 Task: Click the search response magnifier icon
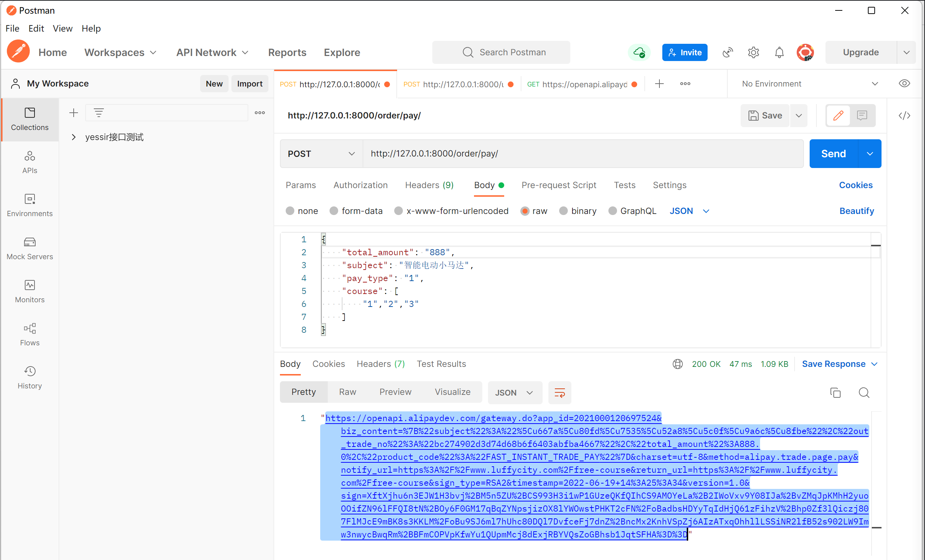pos(864,392)
